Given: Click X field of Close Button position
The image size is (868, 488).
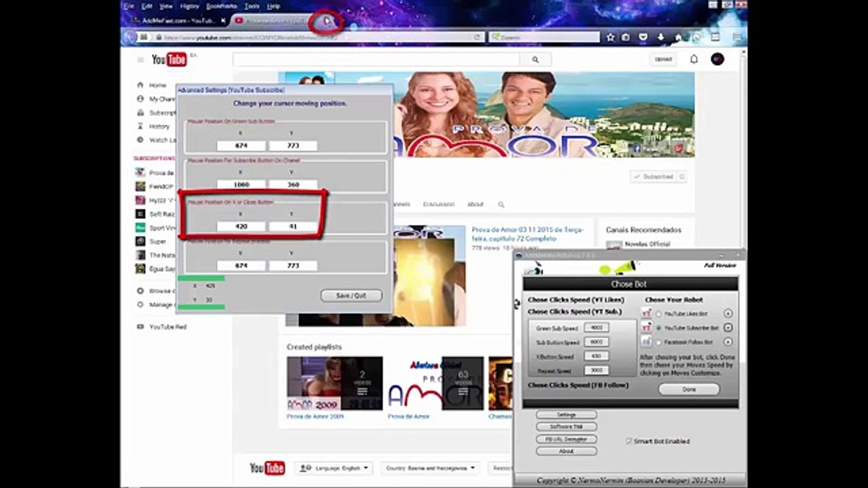Looking at the screenshot, I should (241, 226).
